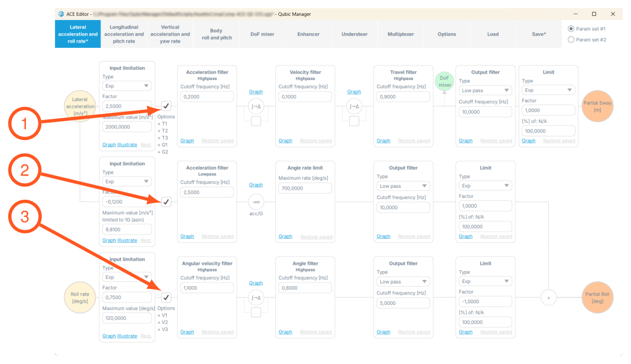Image resolution: width=631 pixels, height=364 pixels.
Task: Open the Low pass dropdown in top Output filter
Action: pyautogui.click(x=485, y=90)
